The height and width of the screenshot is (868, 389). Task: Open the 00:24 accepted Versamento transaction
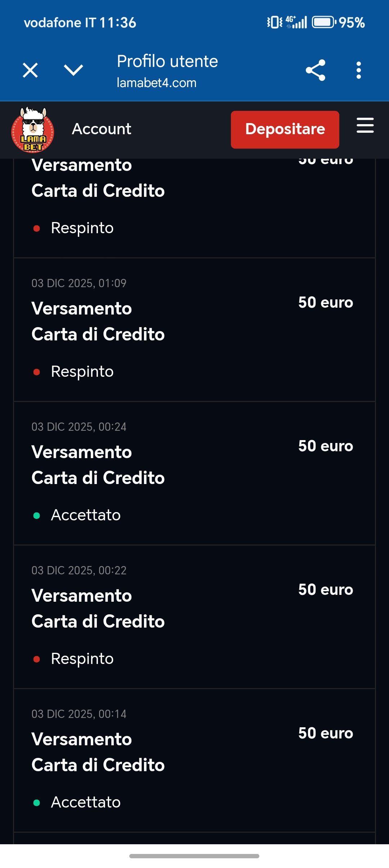pyautogui.click(x=194, y=472)
